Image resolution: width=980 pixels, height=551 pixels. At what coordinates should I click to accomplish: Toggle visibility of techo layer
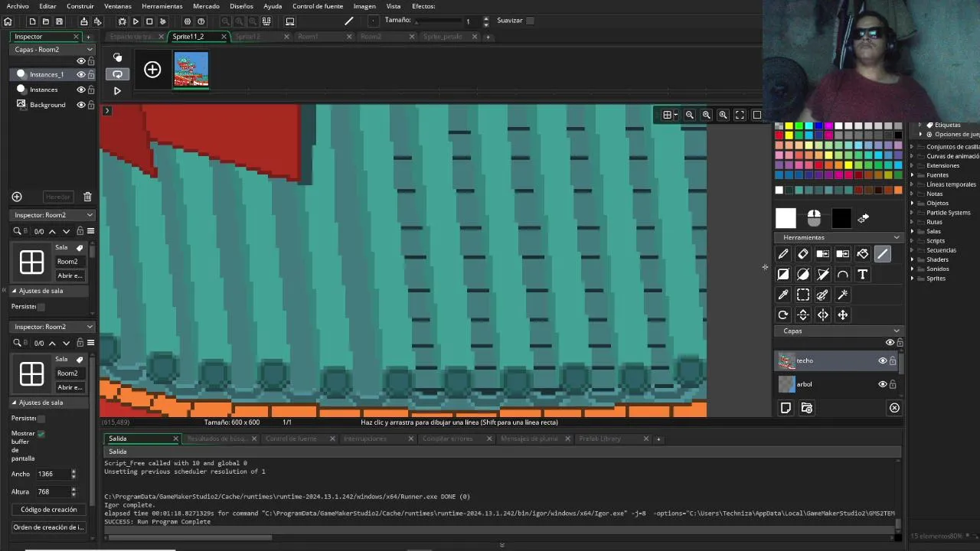click(x=882, y=360)
